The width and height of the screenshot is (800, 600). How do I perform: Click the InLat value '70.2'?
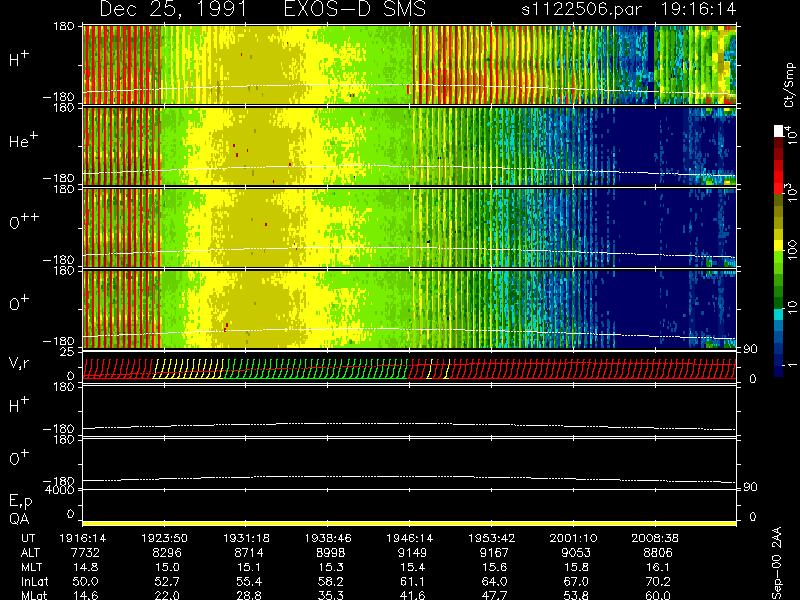click(x=657, y=581)
